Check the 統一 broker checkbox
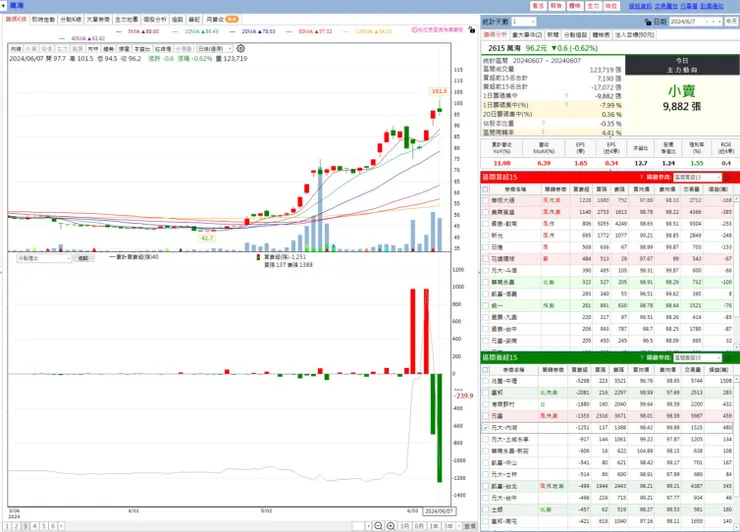Viewport: 740px width, 532px height. pos(486,306)
